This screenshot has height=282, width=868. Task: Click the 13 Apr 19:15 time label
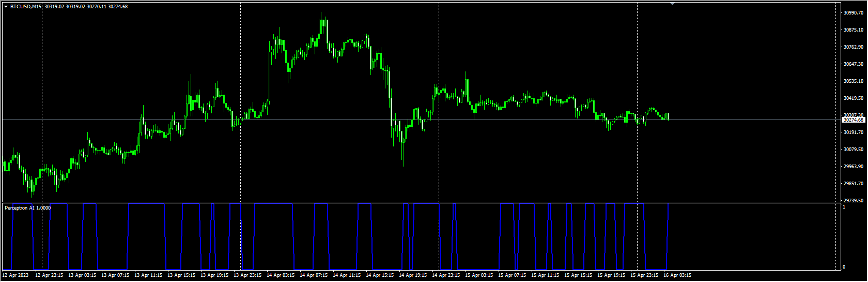click(214, 275)
